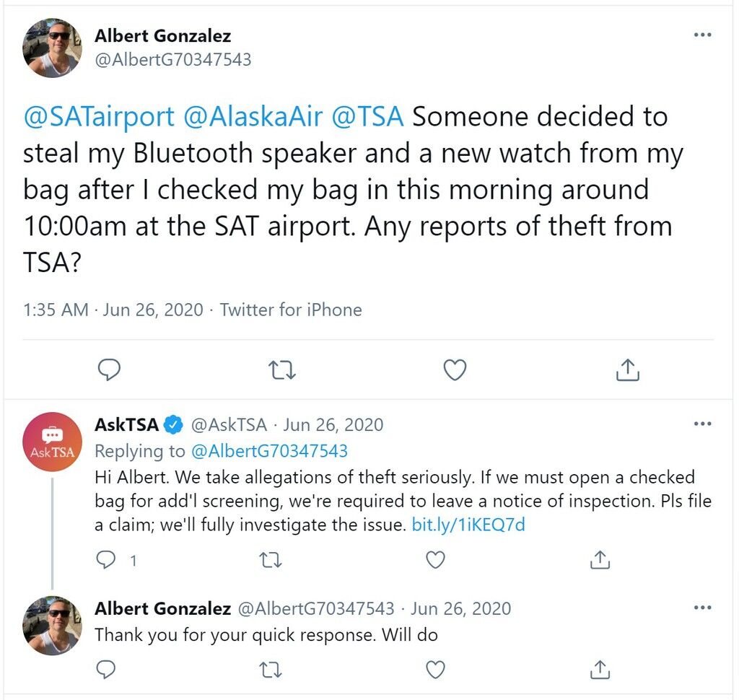Screen dimensions: 739x700
Task: Open the Twitter for iPhone source label
Action: pos(291,310)
